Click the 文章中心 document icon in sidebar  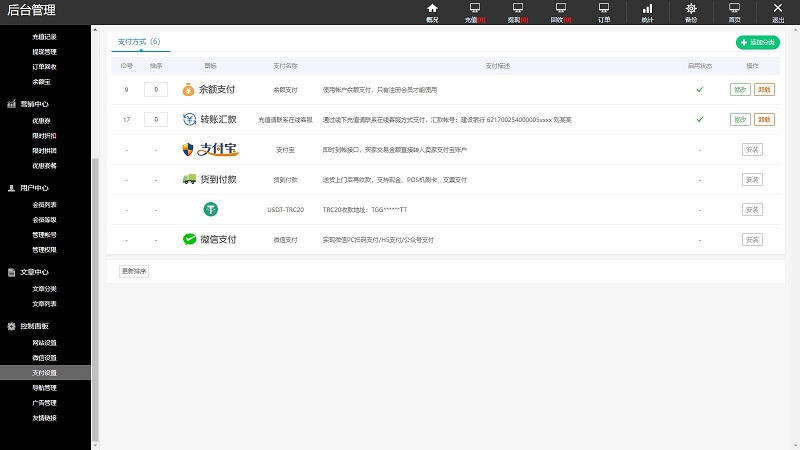(x=11, y=272)
